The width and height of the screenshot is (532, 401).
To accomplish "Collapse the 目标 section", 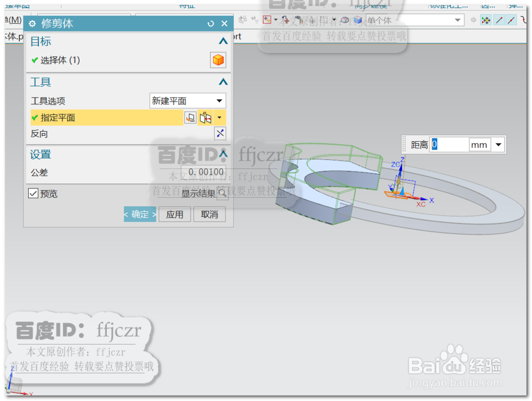I will [x=224, y=42].
